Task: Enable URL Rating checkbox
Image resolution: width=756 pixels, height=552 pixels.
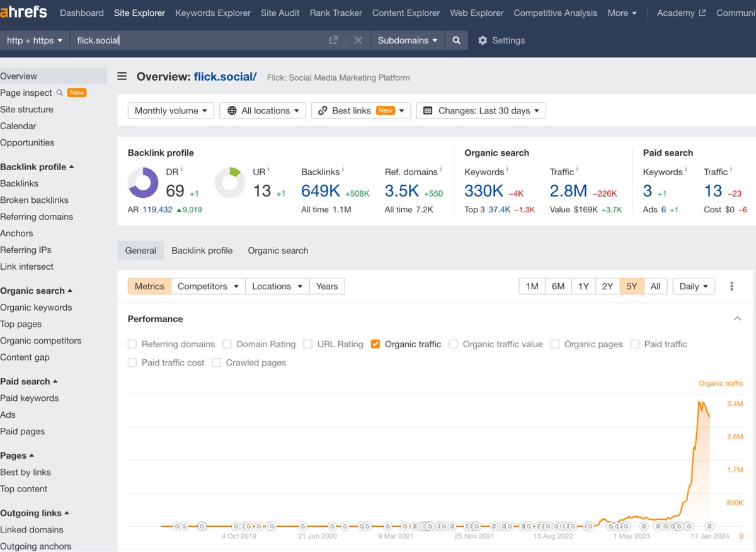Action: [x=307, y=344]
